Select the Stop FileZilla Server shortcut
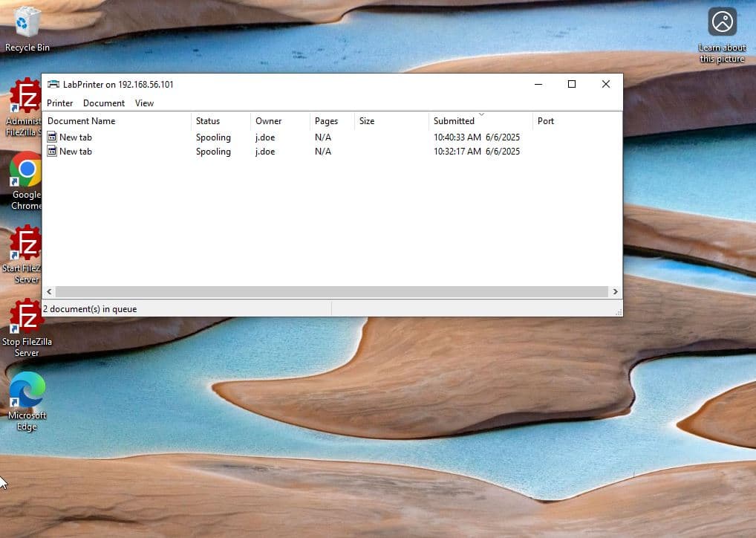 click(x=27, y=317)
